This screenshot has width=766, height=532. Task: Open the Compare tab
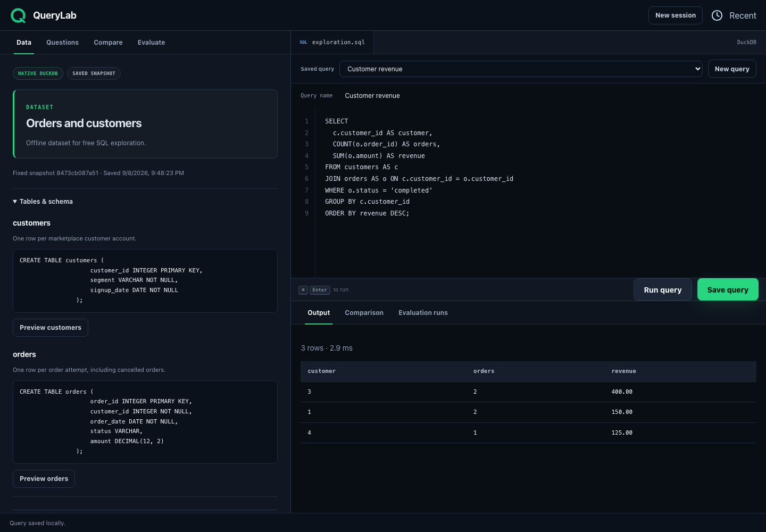[x=108, y=43]
